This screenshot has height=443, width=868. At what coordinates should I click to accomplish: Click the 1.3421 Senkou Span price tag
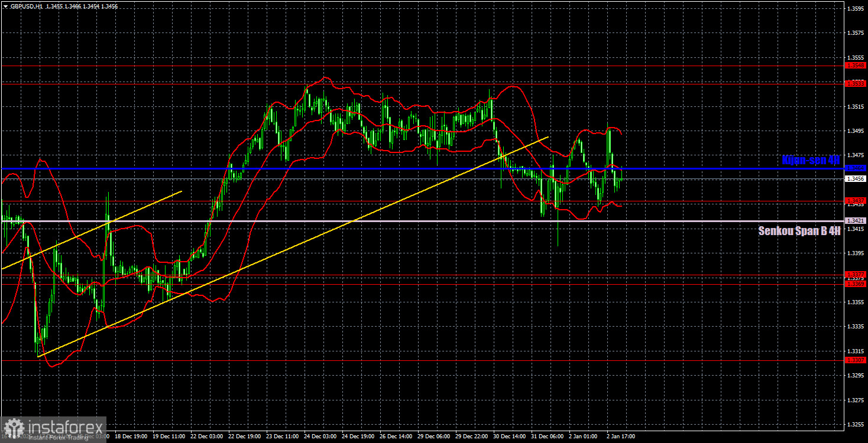click(856, 220)
